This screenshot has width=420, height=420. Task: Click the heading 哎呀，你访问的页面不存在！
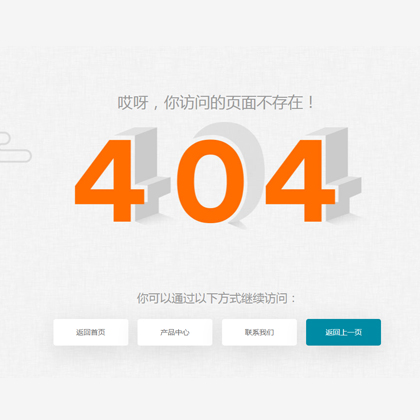tap(215, 103)
